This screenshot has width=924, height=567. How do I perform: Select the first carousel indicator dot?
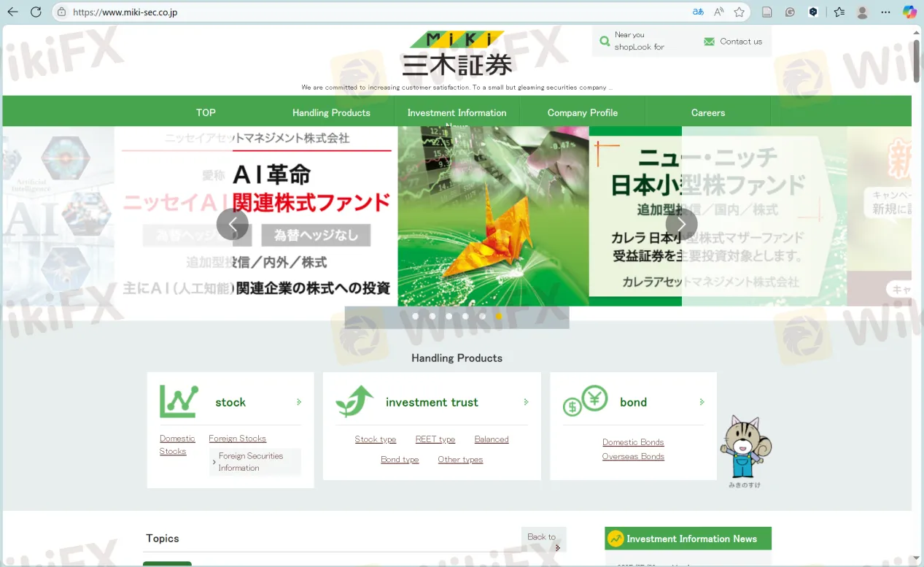(x=416, y=317)
